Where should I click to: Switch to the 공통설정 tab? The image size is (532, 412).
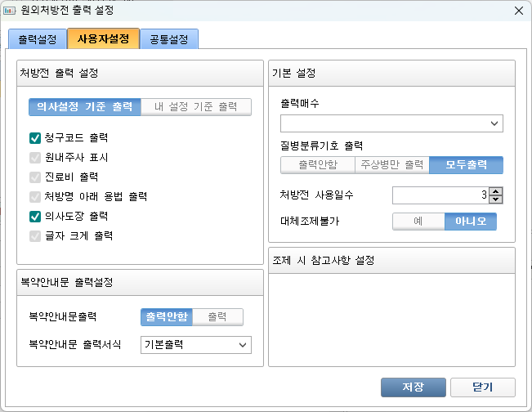(x=169, y=39)
